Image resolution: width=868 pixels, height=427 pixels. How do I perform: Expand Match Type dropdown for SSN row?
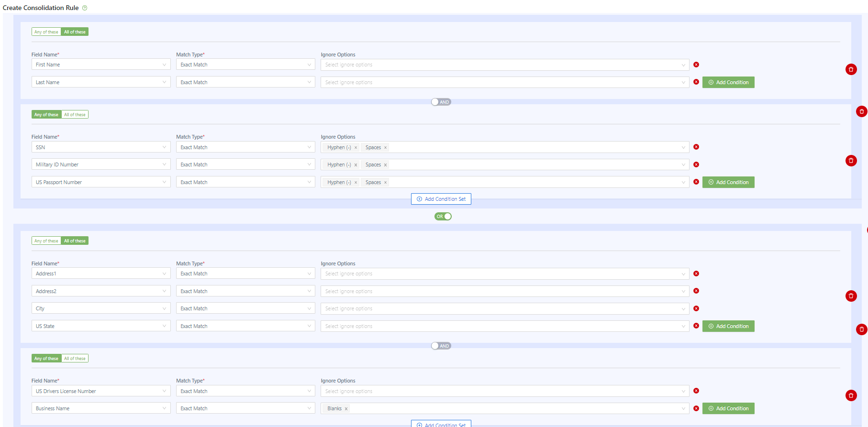245,147
